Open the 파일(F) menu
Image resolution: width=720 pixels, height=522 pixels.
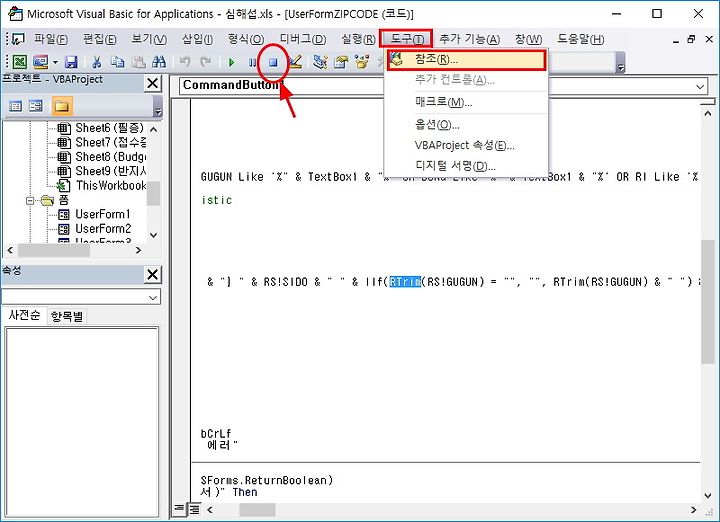(x=51, y=39)
